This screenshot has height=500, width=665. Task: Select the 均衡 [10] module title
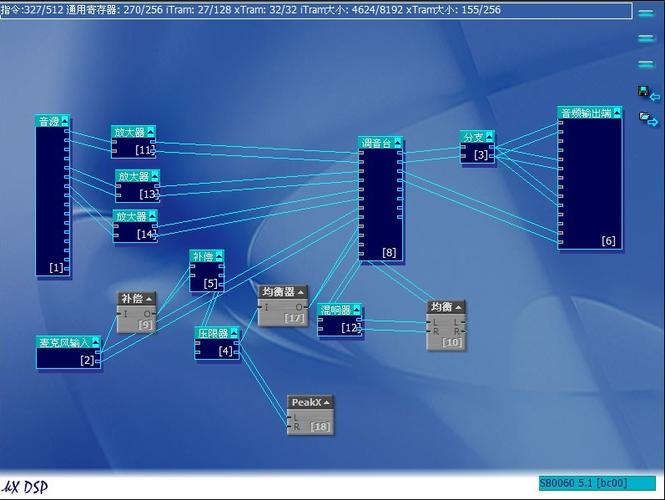[x=441, y=307]
